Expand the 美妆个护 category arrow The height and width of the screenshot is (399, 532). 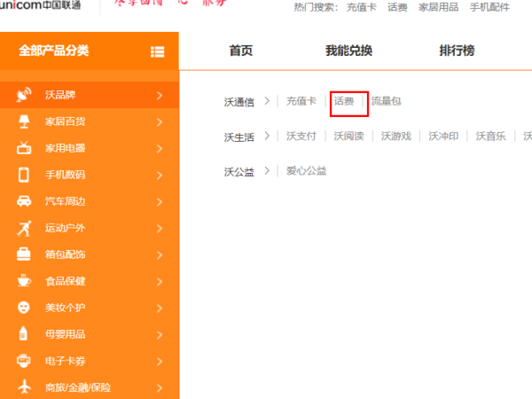tap(160, 308)
